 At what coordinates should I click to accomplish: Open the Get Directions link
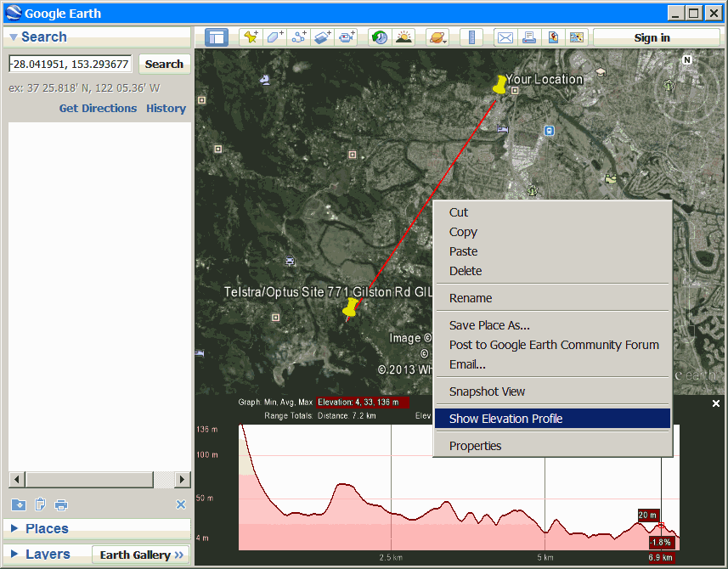(x=98, y=108)
